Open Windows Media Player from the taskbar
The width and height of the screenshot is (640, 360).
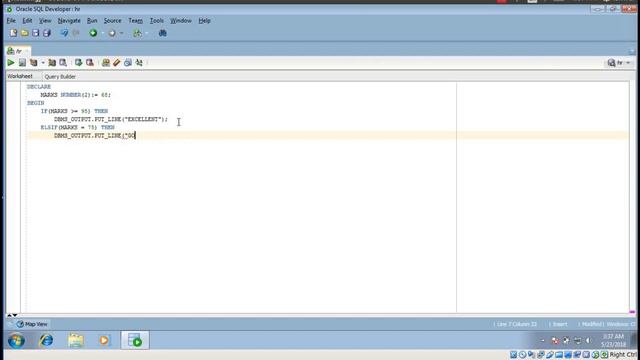tap(104, 340)
